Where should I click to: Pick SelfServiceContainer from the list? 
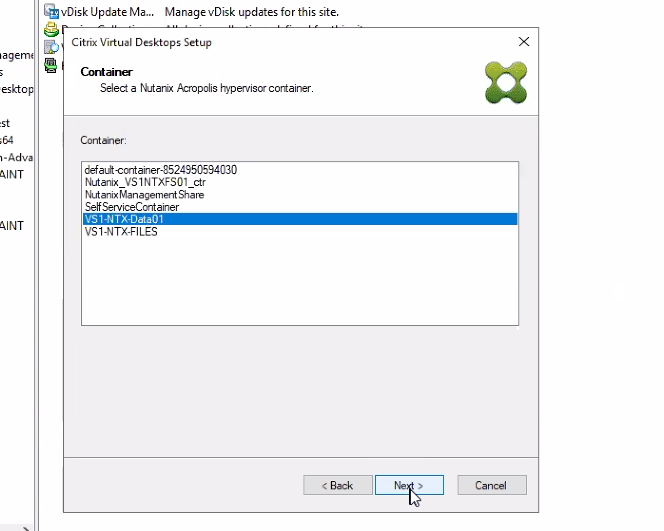coord(299,207)
